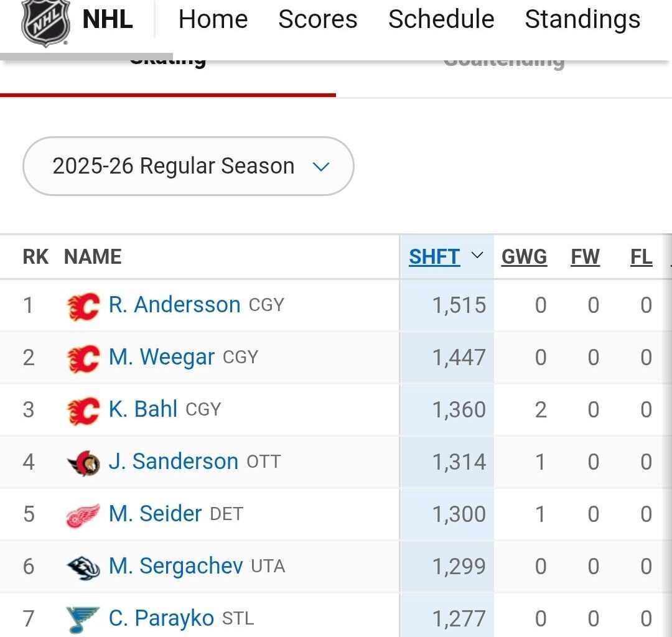
Task: Sort by the FW column header
Action: (585, 256)
